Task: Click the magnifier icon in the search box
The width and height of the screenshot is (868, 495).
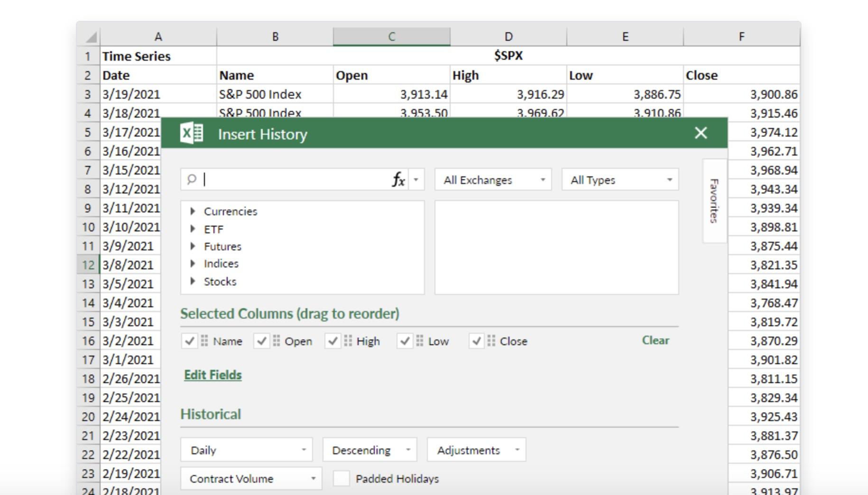Action: [192, 179]
